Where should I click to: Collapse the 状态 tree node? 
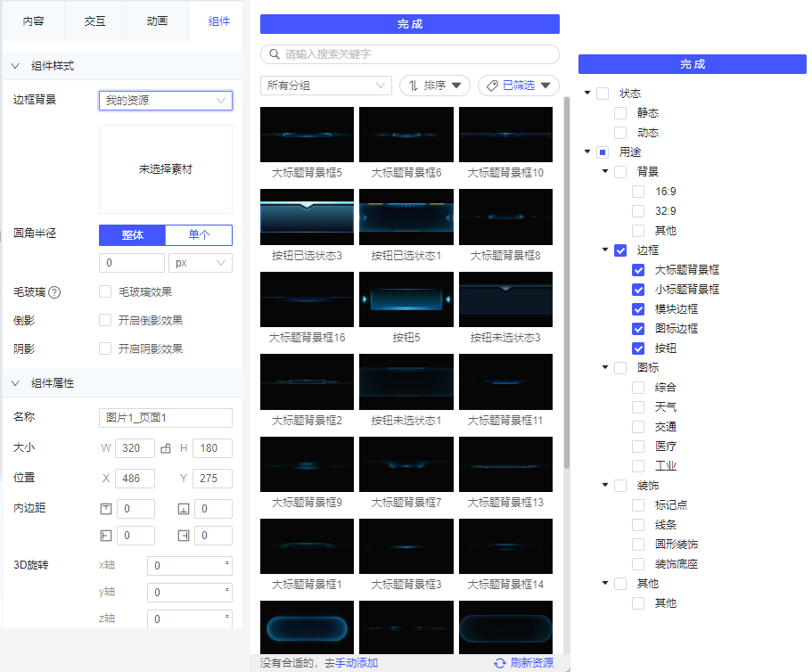[587, 93]
